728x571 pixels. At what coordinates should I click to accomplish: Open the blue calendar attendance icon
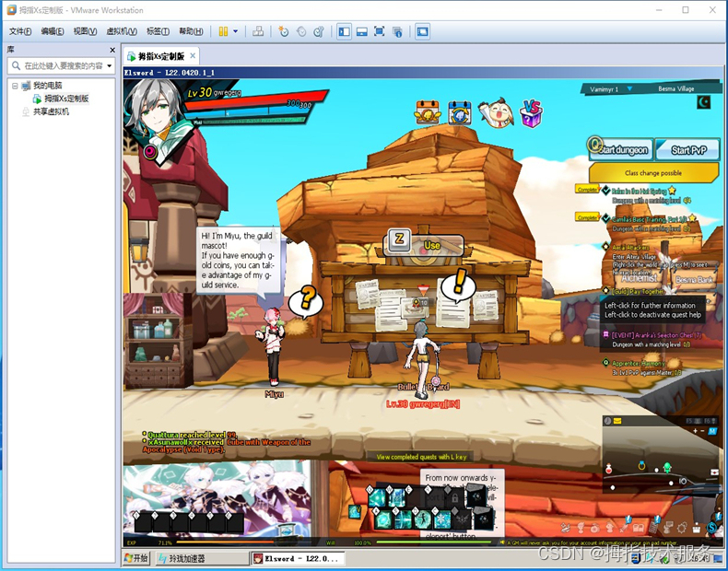459,112
